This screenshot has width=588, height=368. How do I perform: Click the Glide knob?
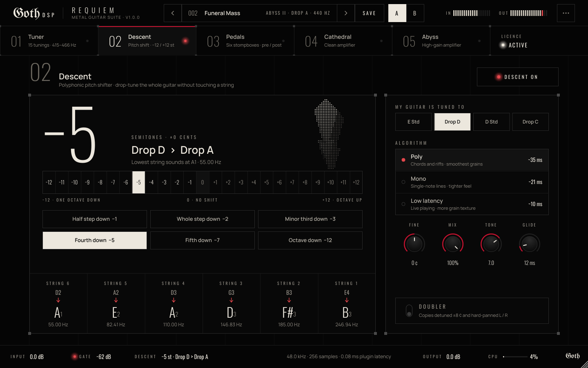pos(530,244)
